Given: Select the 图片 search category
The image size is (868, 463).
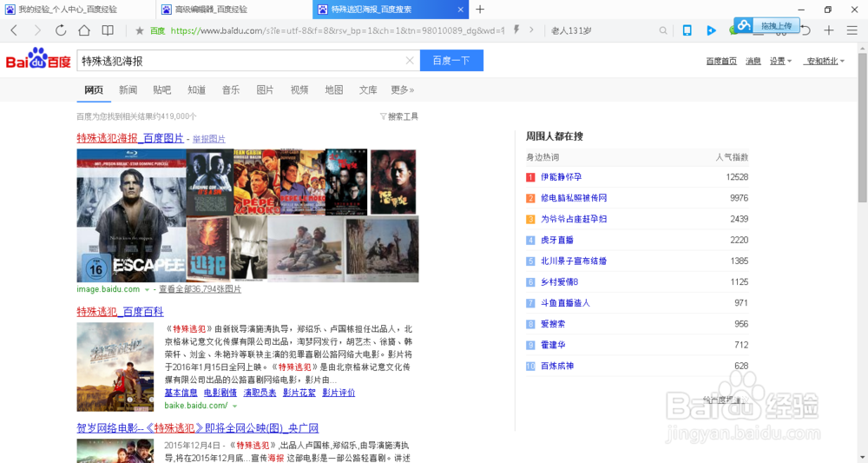Looking at the screenshot, I should (x=265, y=89).
